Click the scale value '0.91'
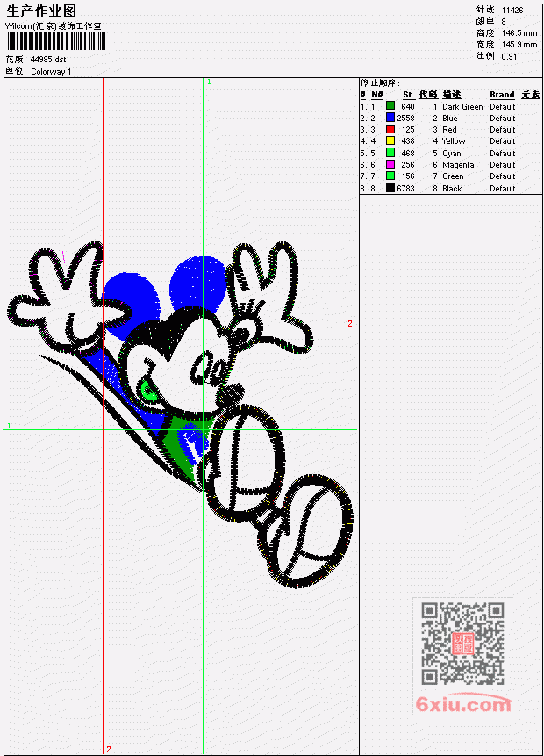544x756 pixels. [509, 56]
